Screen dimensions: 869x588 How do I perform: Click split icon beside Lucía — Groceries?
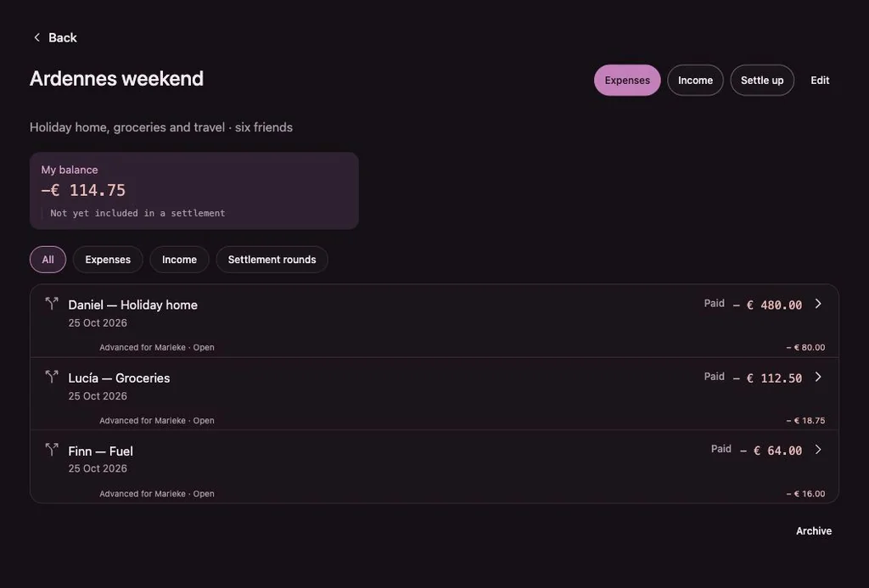coord(52,376)
